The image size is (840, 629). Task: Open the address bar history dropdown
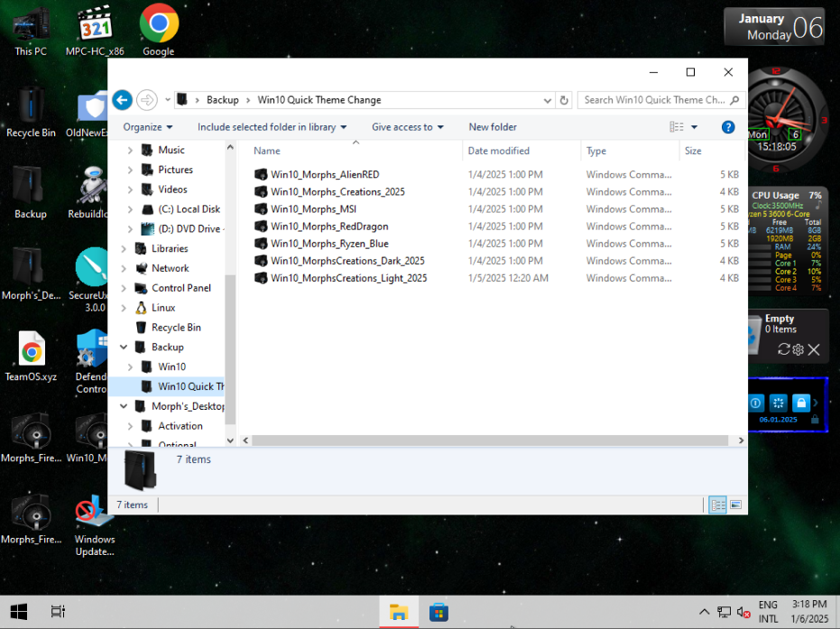[x=547, y=100]
